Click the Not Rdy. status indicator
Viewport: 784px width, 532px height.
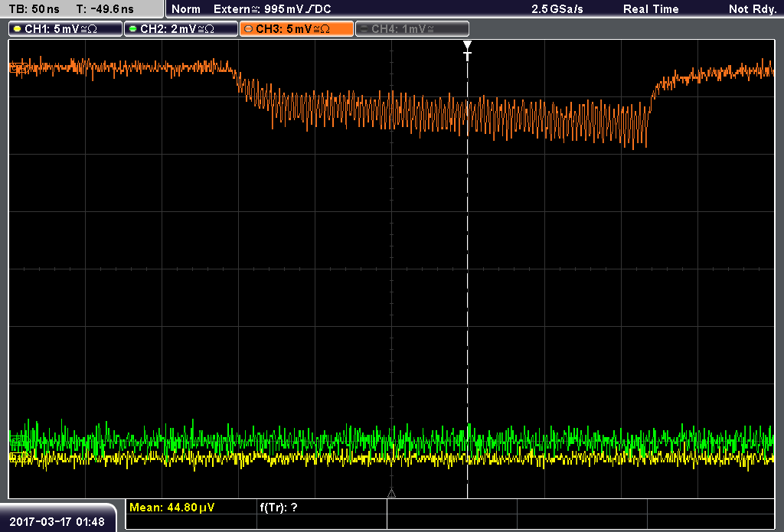click(753, 9)
